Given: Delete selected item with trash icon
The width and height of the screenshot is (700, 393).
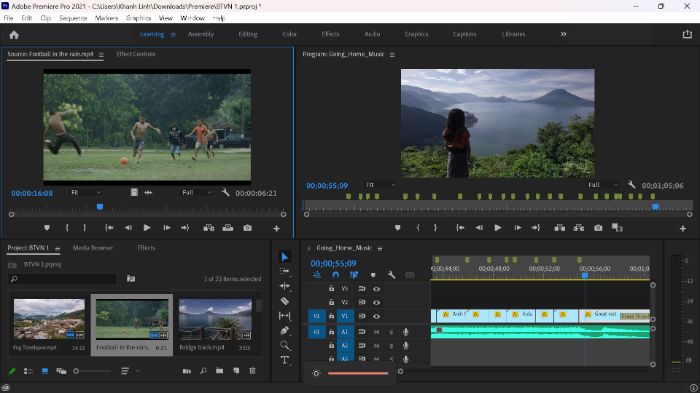Looking at the screenshot, I should pyautogui.click(x=252, y=371).
